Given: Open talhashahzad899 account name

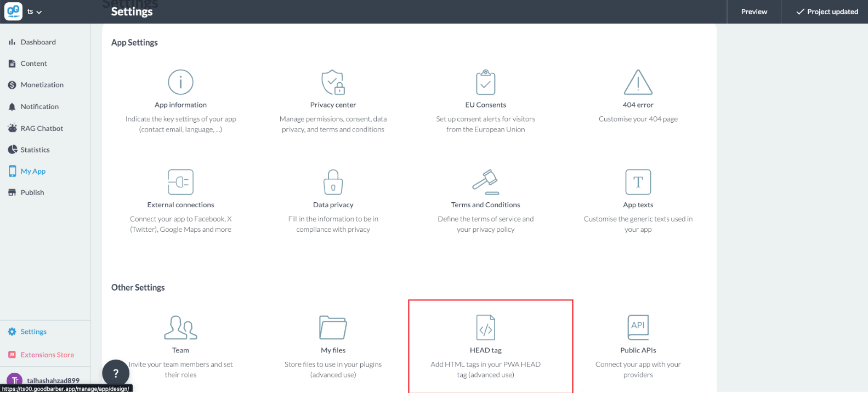Looking at the screenshot, I should (53, 380).
